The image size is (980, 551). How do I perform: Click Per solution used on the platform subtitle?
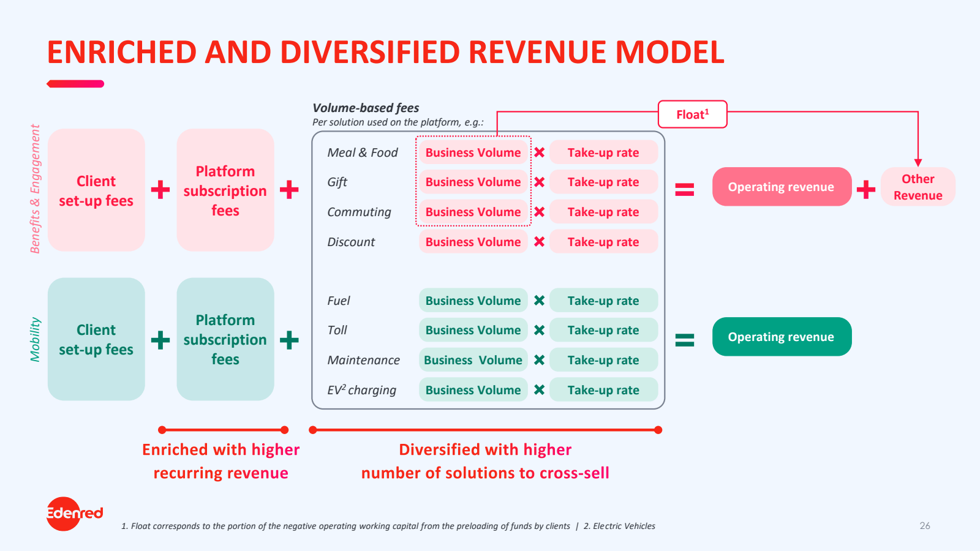coord(398,122)
